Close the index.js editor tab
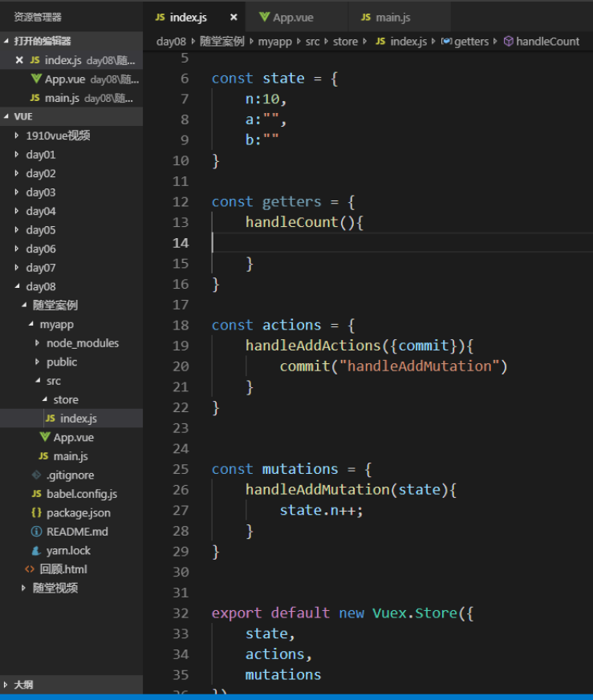Image resolution: width=593 pixels, height=700 pixels. pos(234,18)
